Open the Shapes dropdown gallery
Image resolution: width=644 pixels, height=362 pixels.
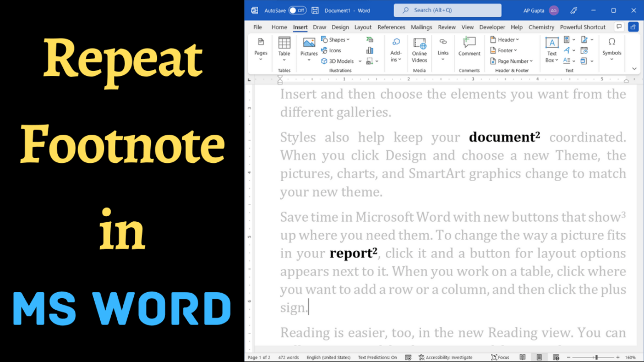336,39
